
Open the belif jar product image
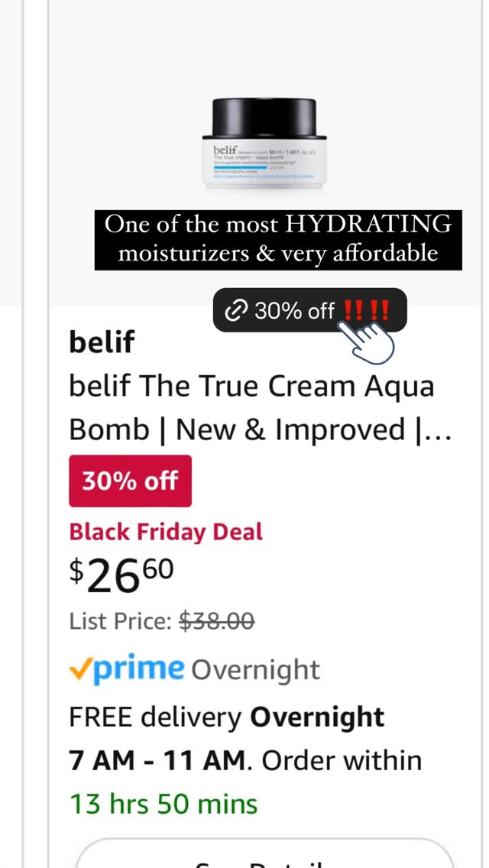(x=264, y=144)
